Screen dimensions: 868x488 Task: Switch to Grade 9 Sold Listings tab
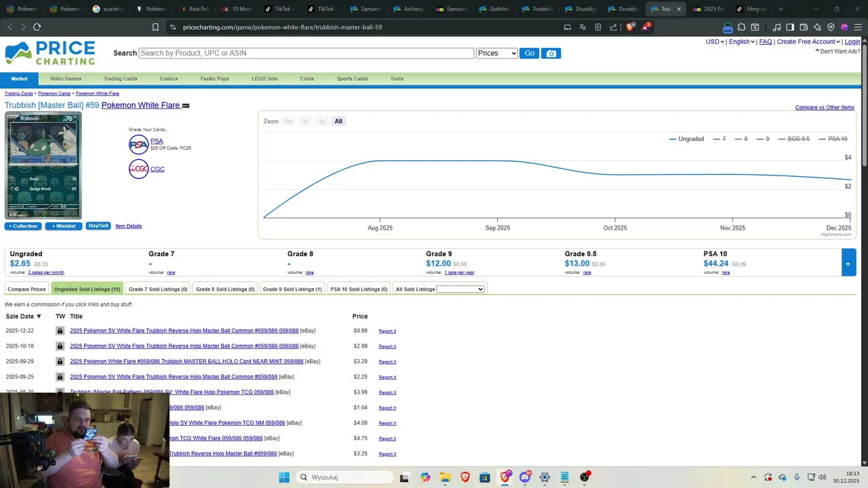(x=292, y=289)
